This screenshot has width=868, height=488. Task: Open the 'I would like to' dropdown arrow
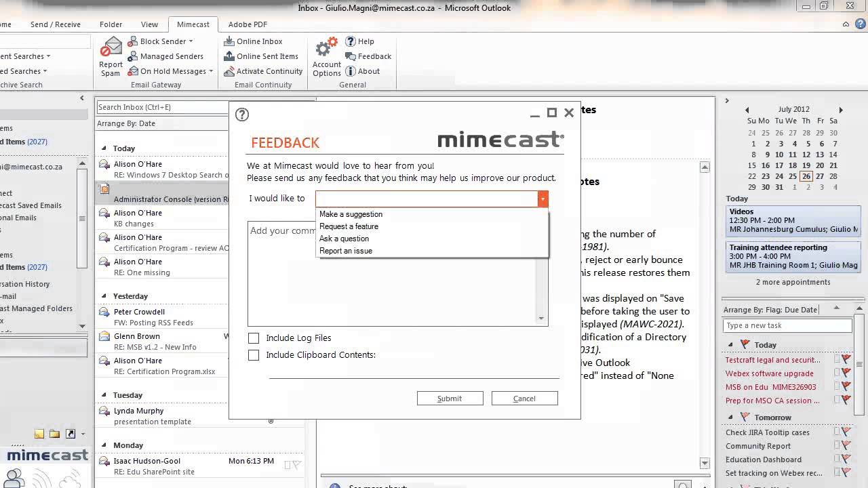coord(542,199)
